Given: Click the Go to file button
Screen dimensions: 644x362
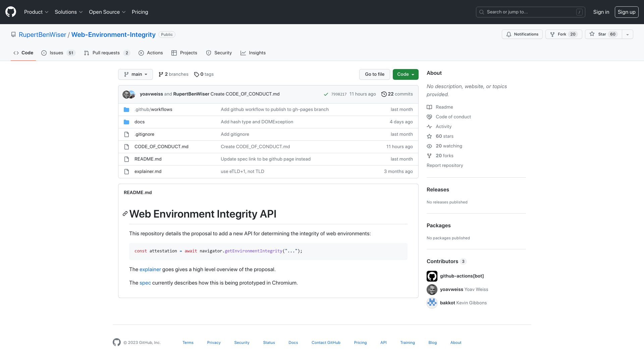Looking at the screenshot, I should coord(375,74).
